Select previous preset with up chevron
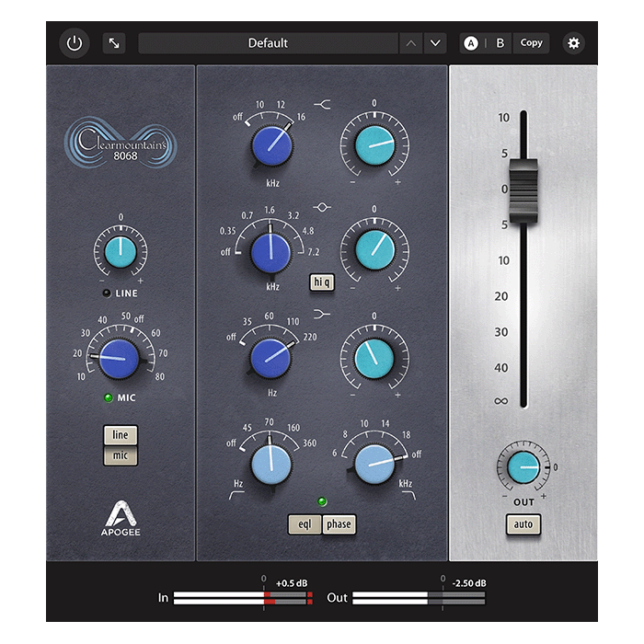The height and width of the screenshot is (644, 644). [411, 43]
